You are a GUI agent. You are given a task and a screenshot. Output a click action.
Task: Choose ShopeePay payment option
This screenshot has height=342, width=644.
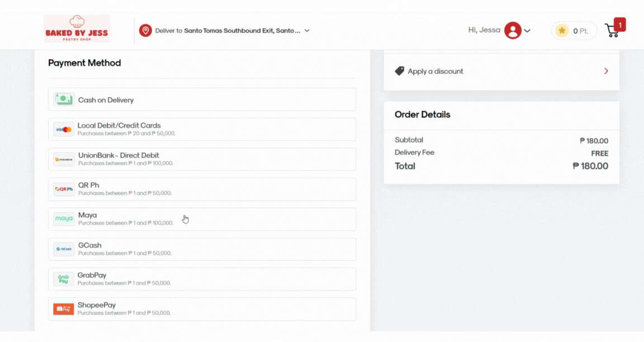[202, 308]
